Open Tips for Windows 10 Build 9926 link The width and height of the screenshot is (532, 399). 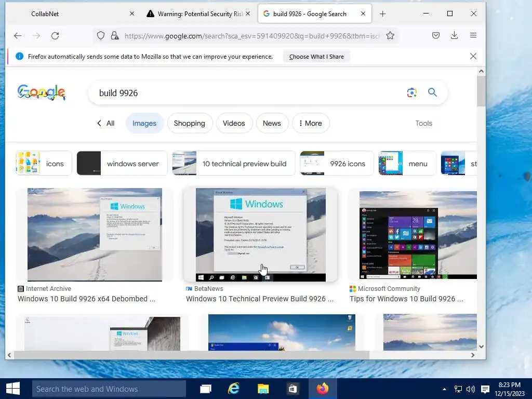tap(406, 299)
